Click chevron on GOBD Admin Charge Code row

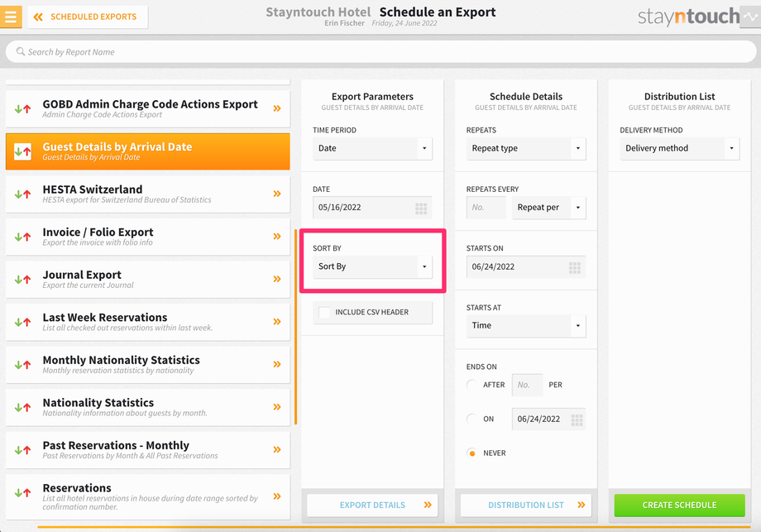pyautogui.click(x=277, y=108)
